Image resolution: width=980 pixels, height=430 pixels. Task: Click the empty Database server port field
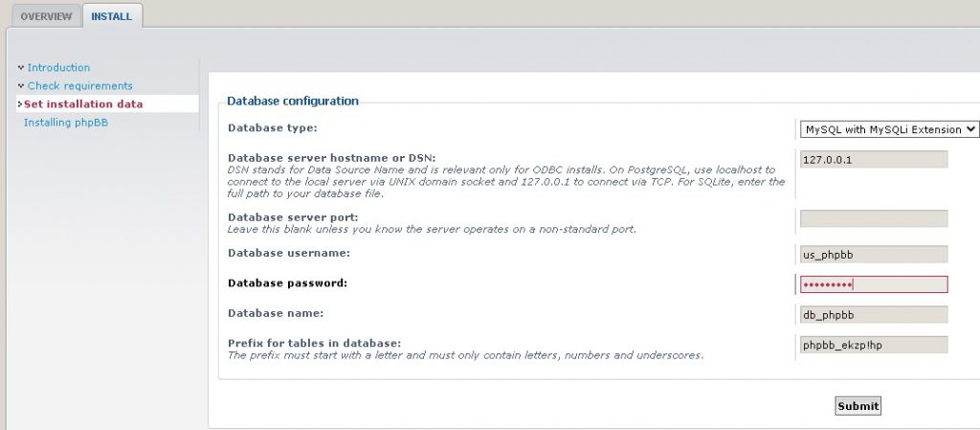[x=873, y=218]
